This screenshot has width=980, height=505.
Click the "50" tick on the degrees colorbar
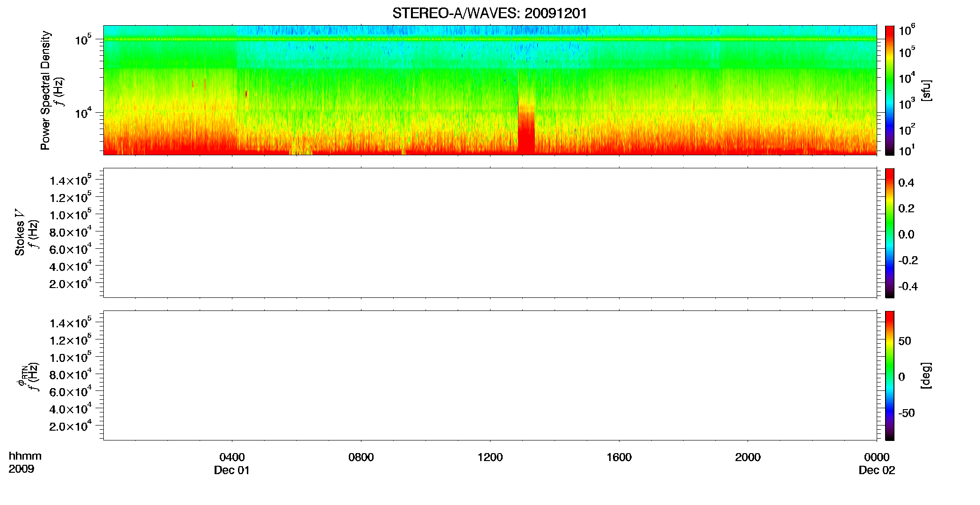coord(905,341)
